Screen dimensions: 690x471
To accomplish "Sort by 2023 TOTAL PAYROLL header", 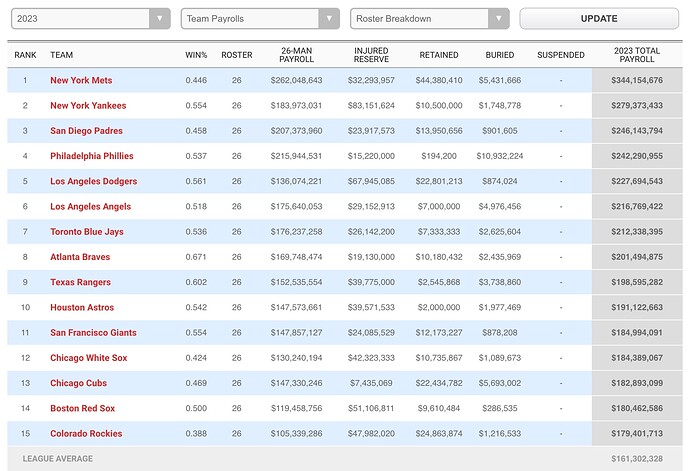I will coord(637,55).
